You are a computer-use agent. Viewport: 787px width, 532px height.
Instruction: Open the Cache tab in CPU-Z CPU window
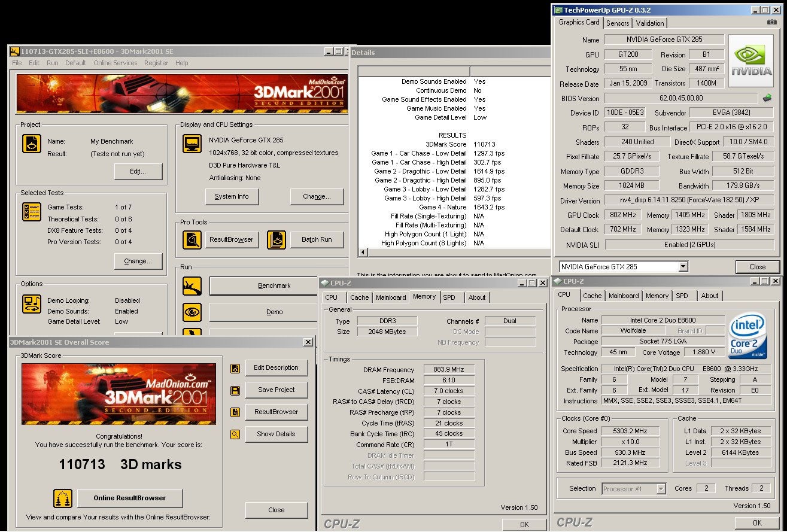pyautogui.click(x=592, y=296)
